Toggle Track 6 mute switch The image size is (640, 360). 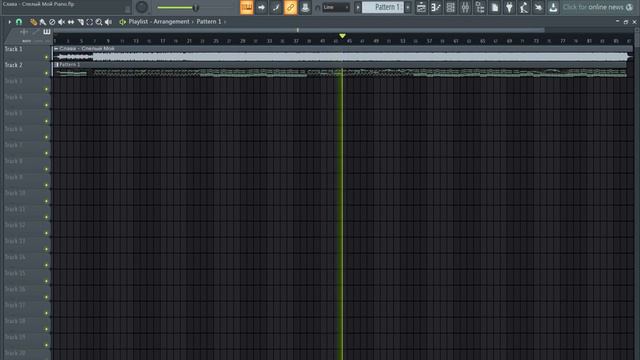[47, 137]
